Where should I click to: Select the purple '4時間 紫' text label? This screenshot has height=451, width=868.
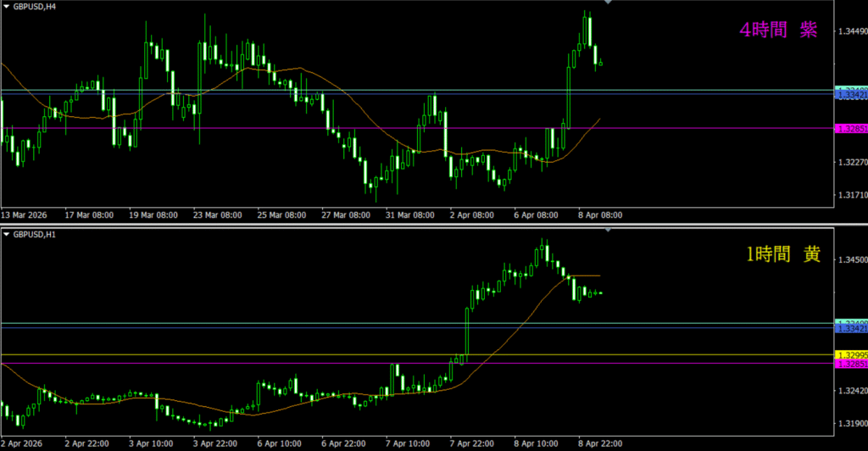coord(778,31)
